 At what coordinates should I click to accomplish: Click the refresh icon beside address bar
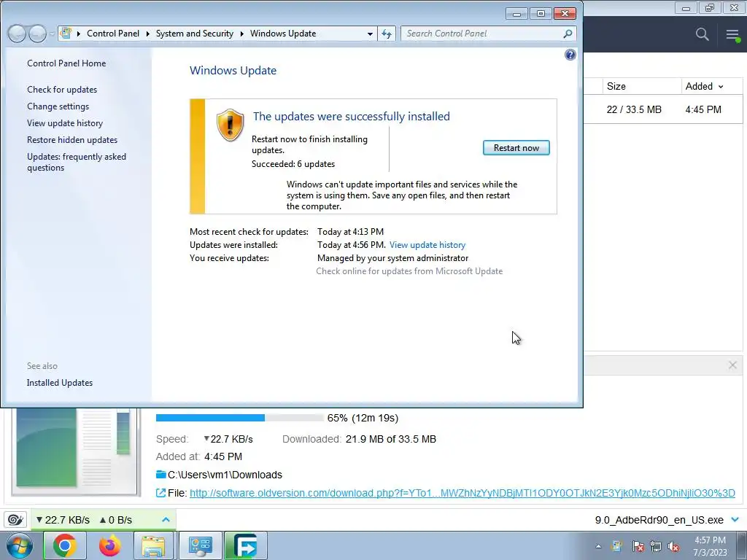coord(387,34)
